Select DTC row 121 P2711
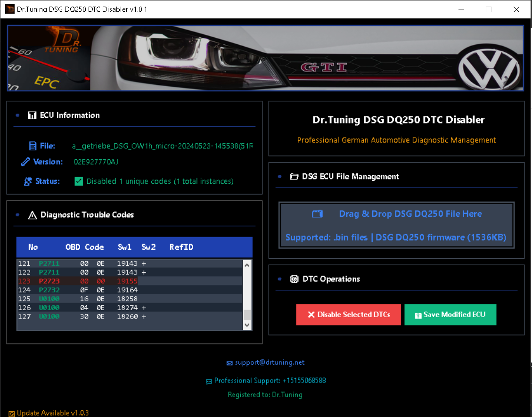This screenshot has width=532, height=417. [x=130, y=263]
